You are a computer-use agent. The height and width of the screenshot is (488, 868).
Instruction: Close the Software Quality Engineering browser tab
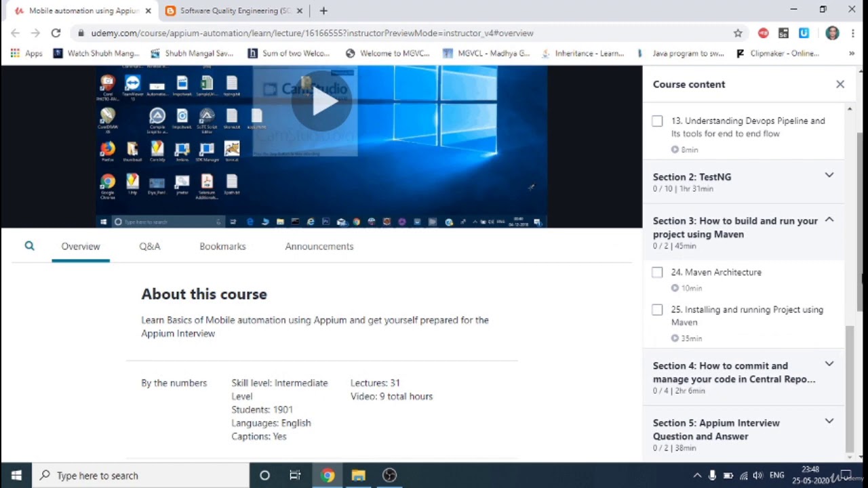click(x=300, y=11)
